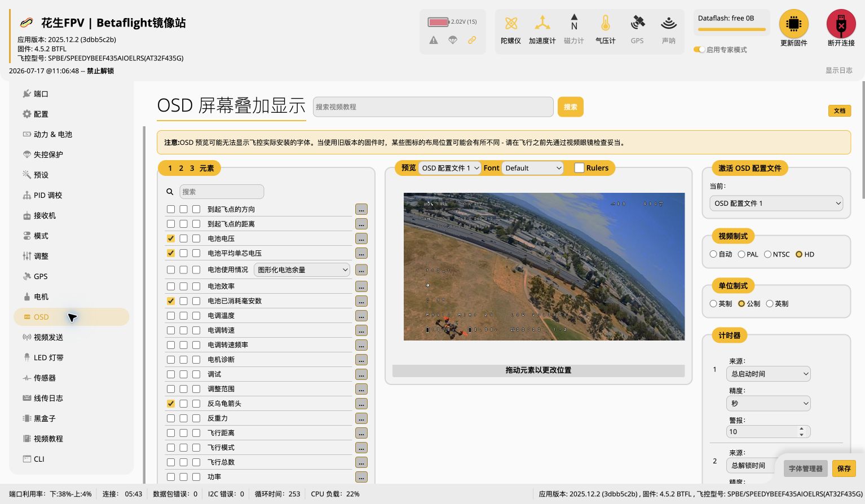Open the 当前 active OSD profile dropdown
This screenshot has width=865, height=504.
click(776, 204)
